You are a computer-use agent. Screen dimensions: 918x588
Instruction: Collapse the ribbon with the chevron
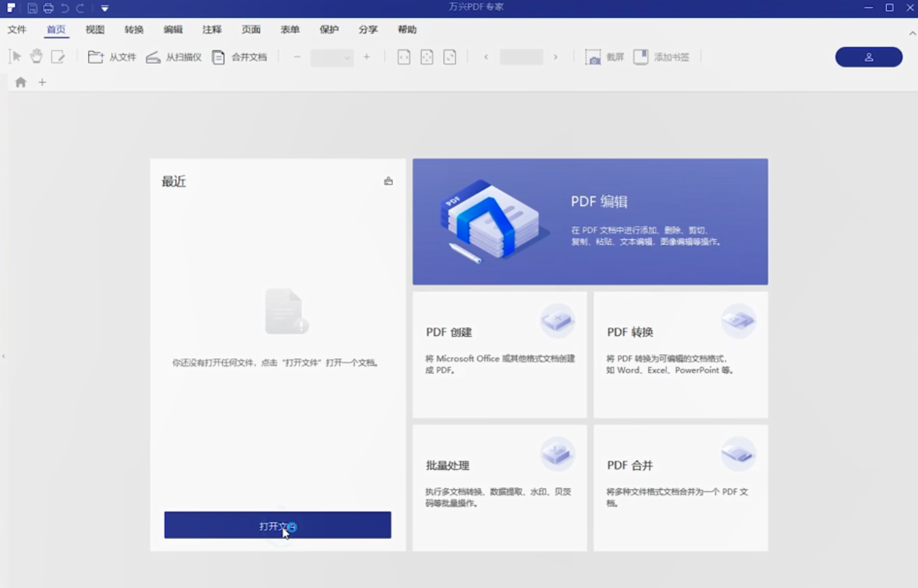(x=912, y=34)
